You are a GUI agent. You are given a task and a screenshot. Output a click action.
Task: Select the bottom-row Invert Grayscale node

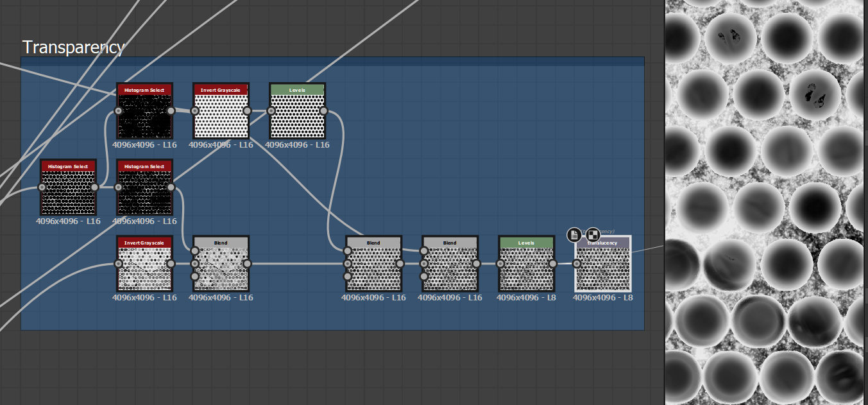tap(145, 264)
